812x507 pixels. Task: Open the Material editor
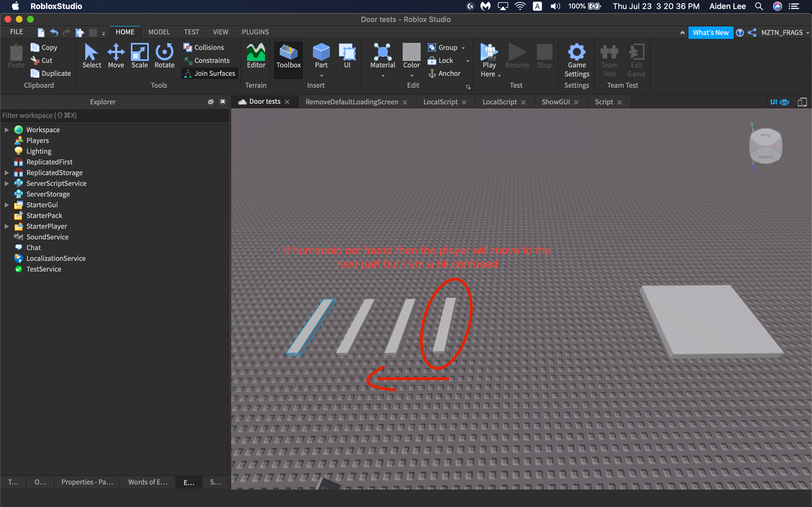tap(382, 57)
